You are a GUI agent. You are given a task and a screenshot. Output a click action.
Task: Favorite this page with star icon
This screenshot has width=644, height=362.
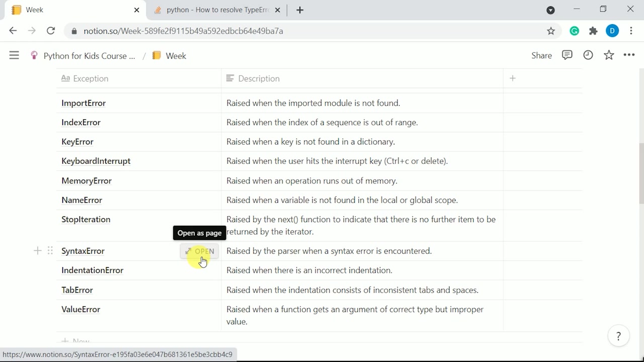pyautogui.click(x=609, y=55)
